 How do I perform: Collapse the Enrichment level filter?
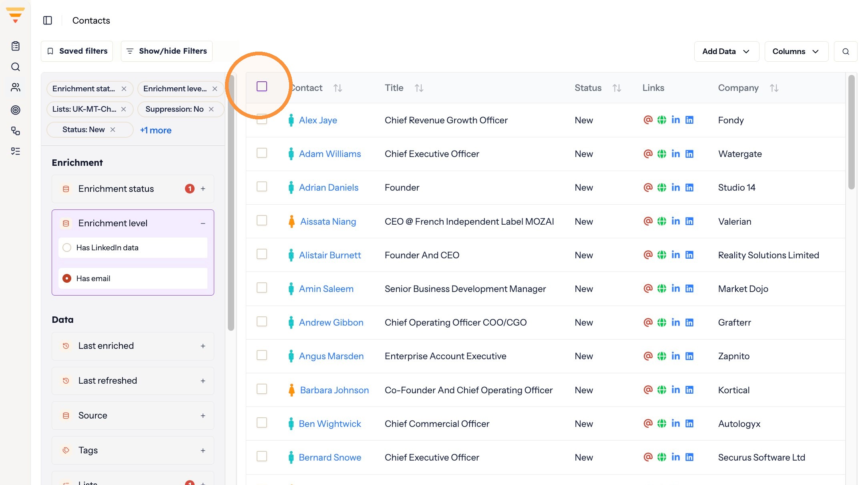(203, 223)
